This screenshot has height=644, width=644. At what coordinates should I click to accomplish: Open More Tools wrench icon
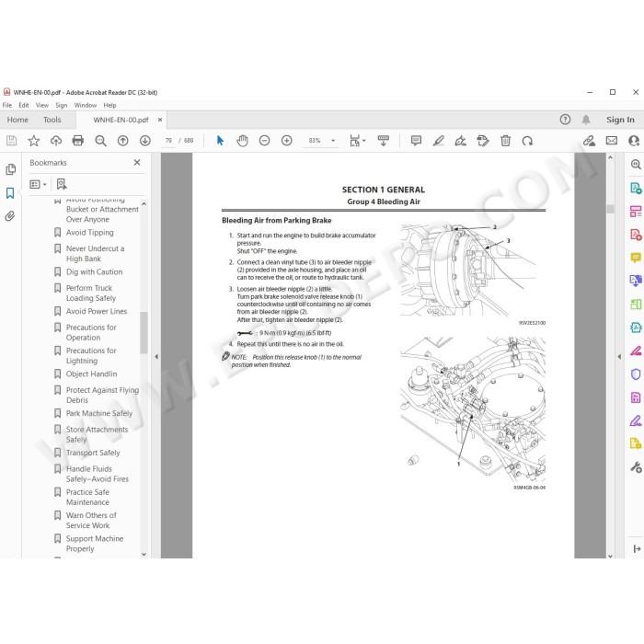636,466
